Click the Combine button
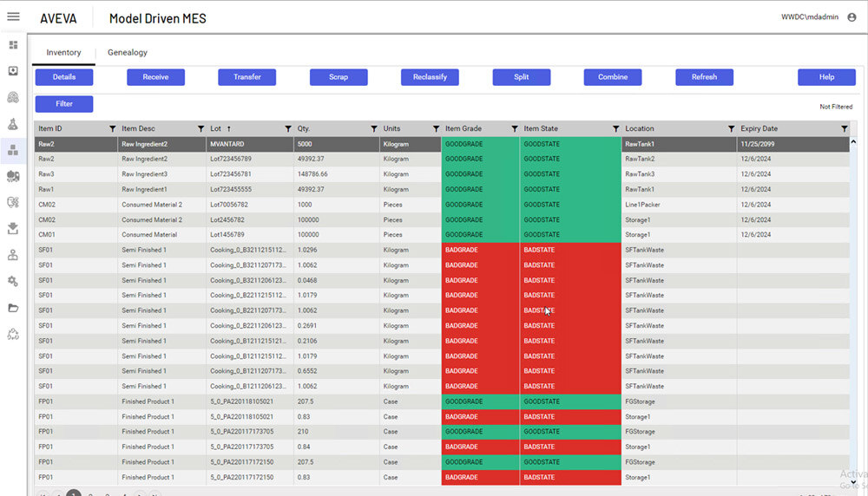Screen dimensions: 868x496 click(x=613, y=77)
